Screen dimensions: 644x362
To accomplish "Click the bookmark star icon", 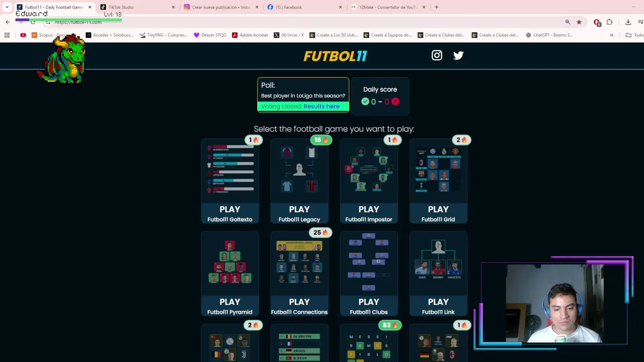I will 579,22.
